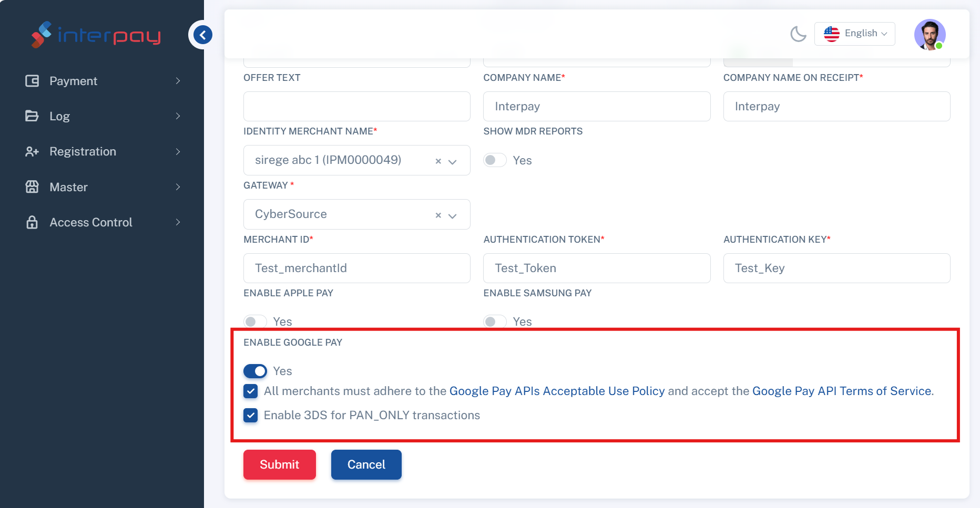Click the Access Control lock icon
980x508 pixels.
[x=32, y=222]
